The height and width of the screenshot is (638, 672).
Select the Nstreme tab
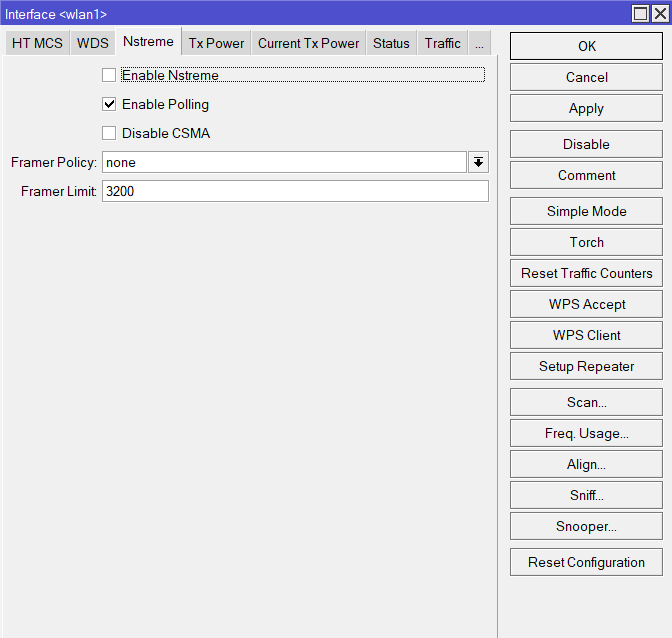(148, 42)
